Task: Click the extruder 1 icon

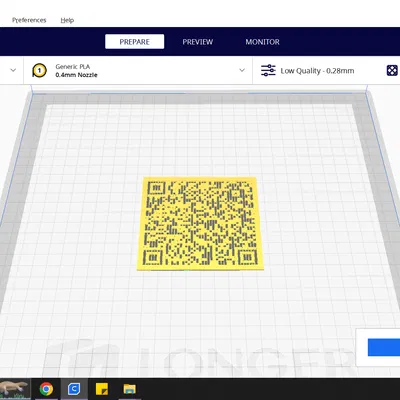Action: pos(39,71)
